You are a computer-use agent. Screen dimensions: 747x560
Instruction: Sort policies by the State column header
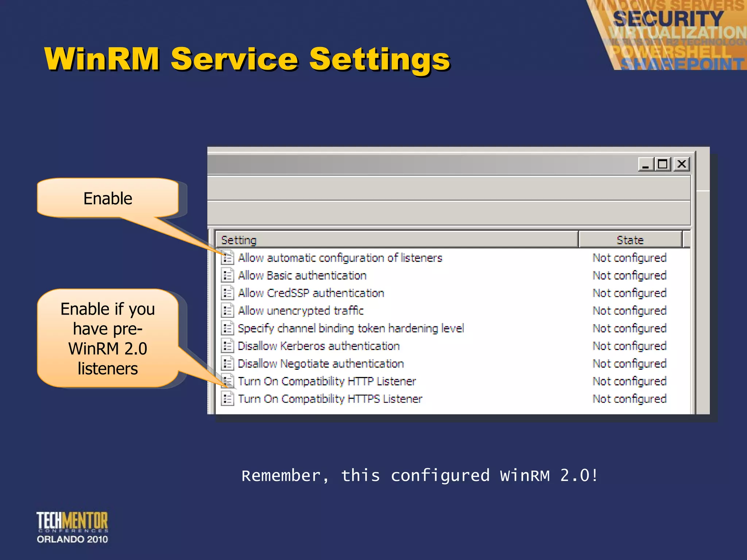(630, 240)
